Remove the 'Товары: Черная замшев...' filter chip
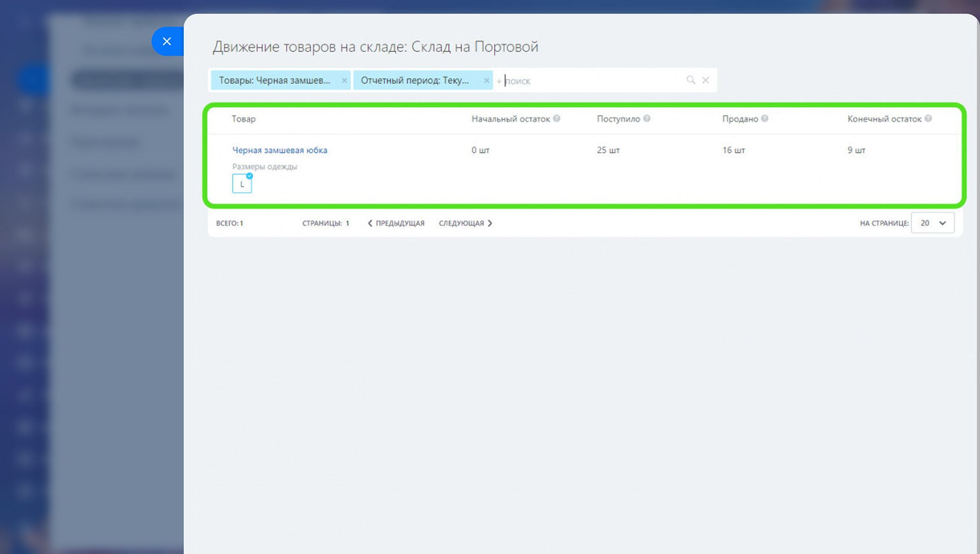The width and height of the screenshot is (980, 554). coord(345,81)
